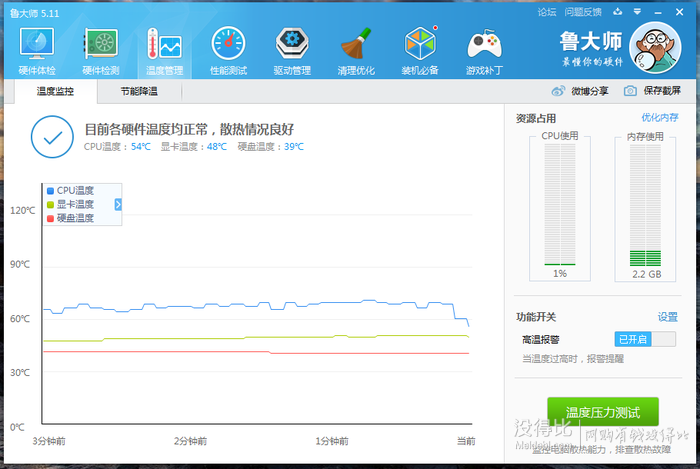Toggle the 高温报警 switch
The image size is (700, 469).
(x=645, y=339)
